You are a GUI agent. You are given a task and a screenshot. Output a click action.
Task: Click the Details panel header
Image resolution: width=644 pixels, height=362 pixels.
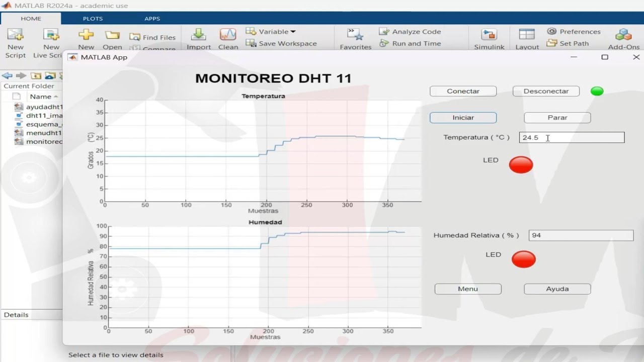coord(32,315)
